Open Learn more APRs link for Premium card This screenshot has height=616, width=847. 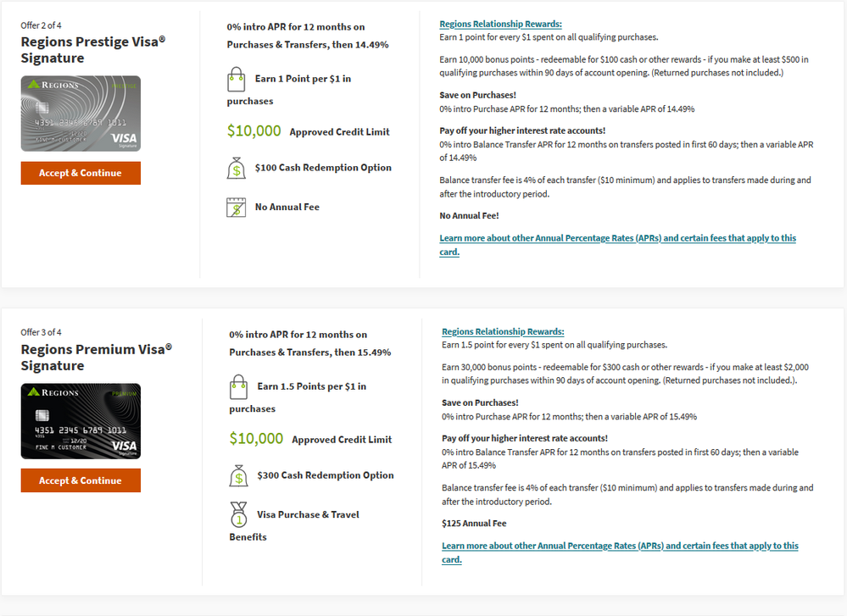[x=620, y=552]
